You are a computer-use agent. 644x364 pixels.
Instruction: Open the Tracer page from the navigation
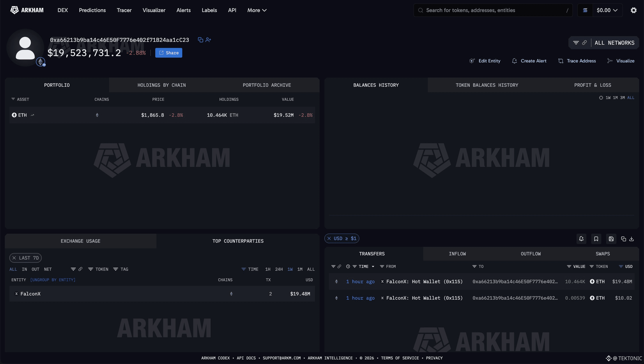tap(124, 10)
